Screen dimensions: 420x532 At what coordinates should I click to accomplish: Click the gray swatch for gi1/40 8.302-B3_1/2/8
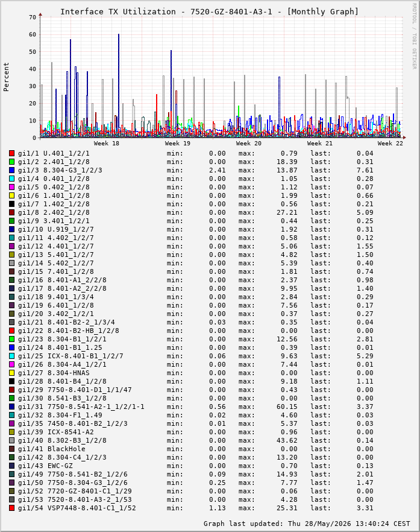(11, 441)
